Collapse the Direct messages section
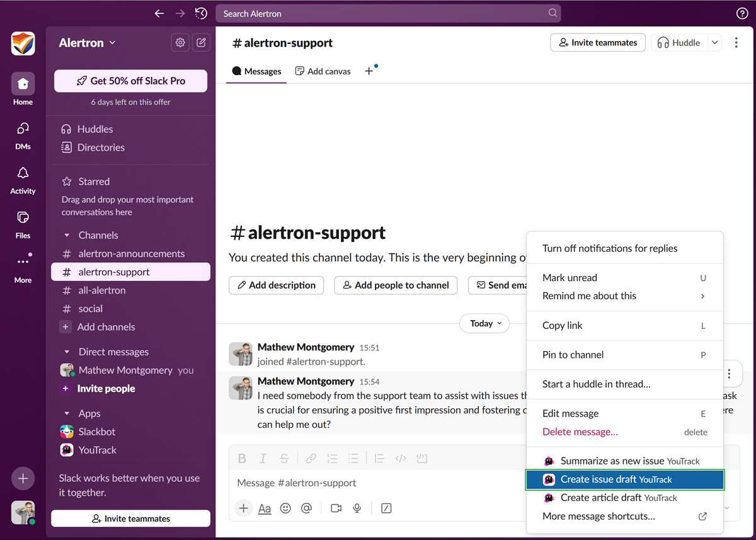The height and width of the screenshot is (540, 756). [67, 352]
